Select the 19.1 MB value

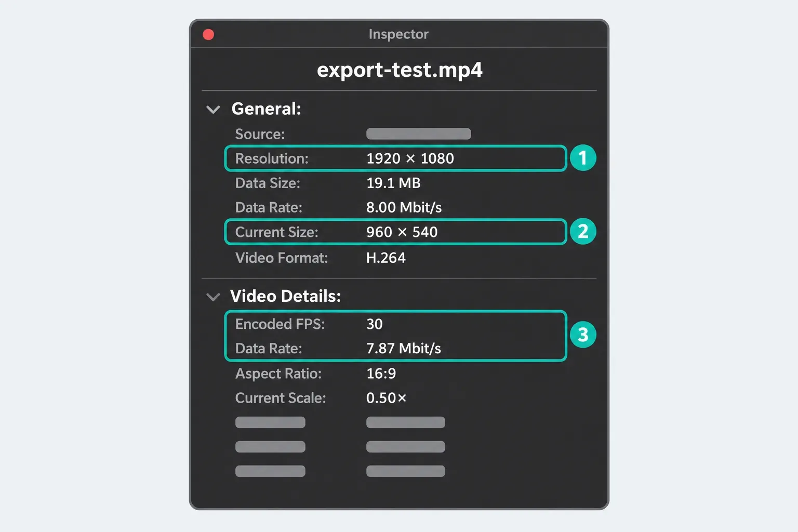coord(393,183)
